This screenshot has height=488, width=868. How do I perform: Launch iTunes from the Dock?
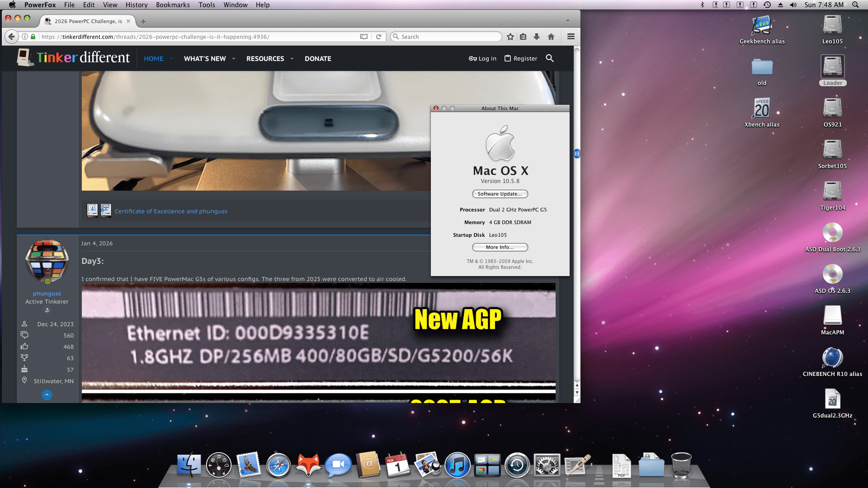click(x=457, y=465)
